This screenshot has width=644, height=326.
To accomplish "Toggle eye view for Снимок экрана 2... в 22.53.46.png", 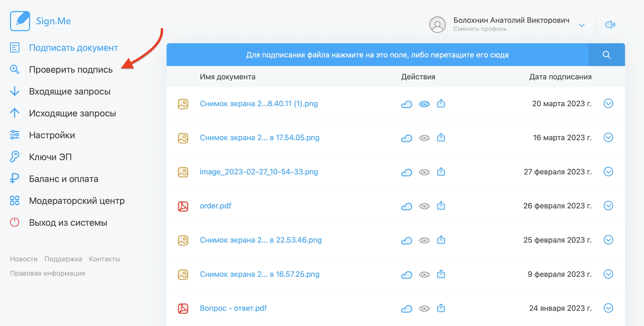I will pyautogui.click(x=424, y=241).
